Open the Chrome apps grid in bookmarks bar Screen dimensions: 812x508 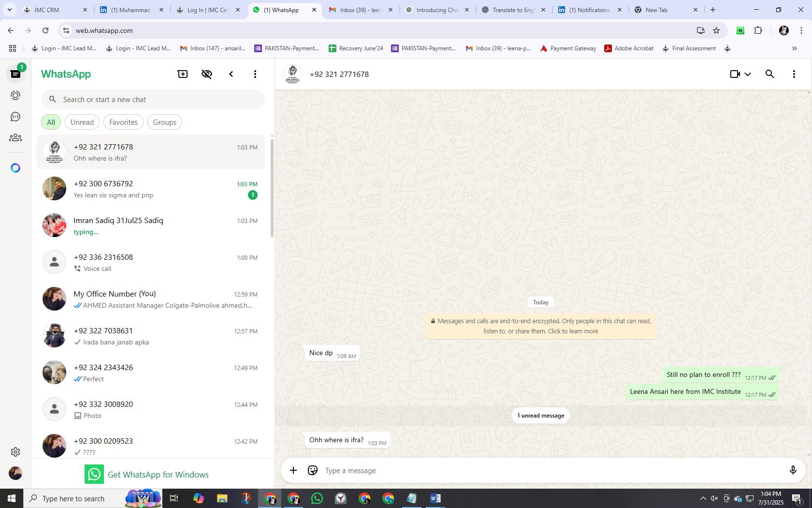(13, 48)
